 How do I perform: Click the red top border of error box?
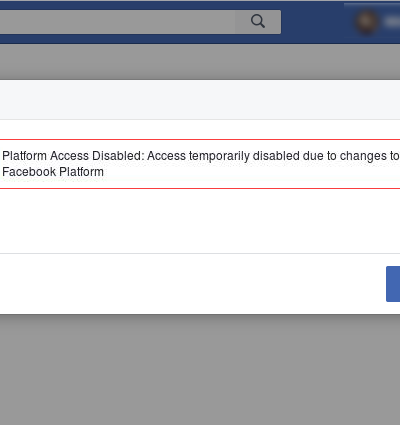pyautogui.click(x=200, y=139)
